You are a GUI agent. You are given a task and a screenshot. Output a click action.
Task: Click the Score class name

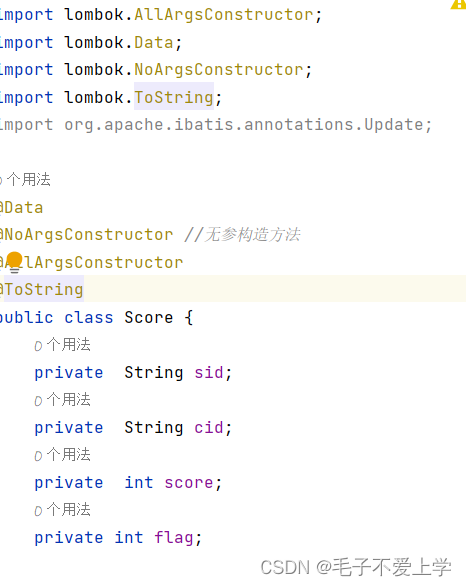(149, 317)
